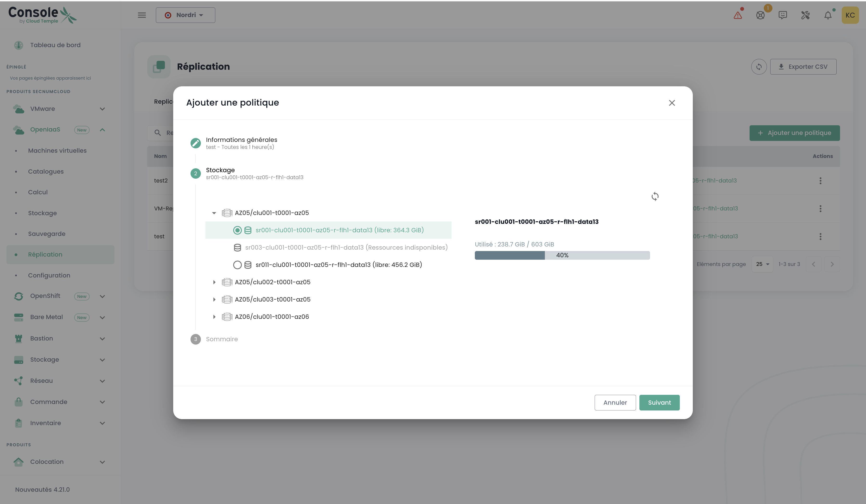
Task: Open Tableau de bord in sidebar
Action: point(55,45)
